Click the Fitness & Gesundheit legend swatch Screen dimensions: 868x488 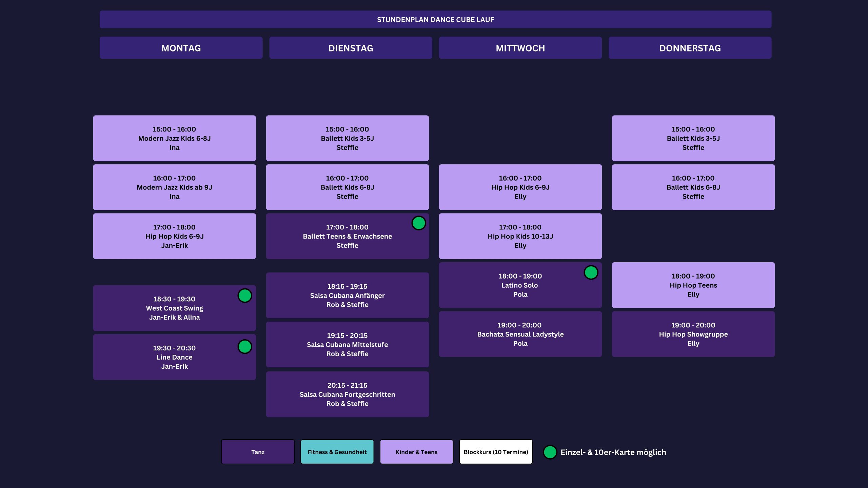[x=337, y=452]
